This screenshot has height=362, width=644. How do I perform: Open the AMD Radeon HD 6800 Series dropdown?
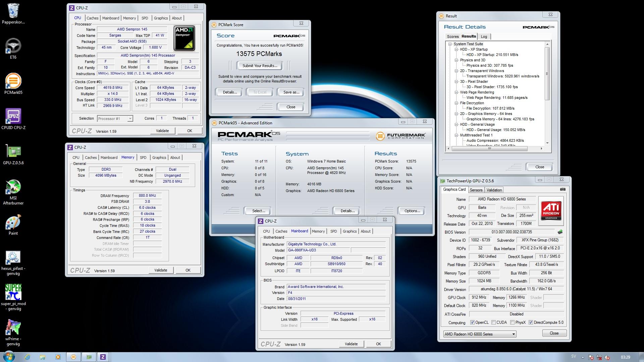tap(480, 334)
